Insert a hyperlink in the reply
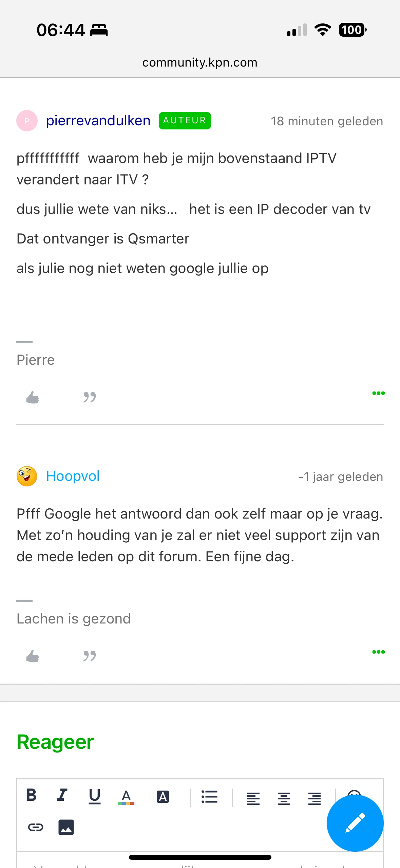The width and height of the screenshot is (400, 868). point(36,827)
